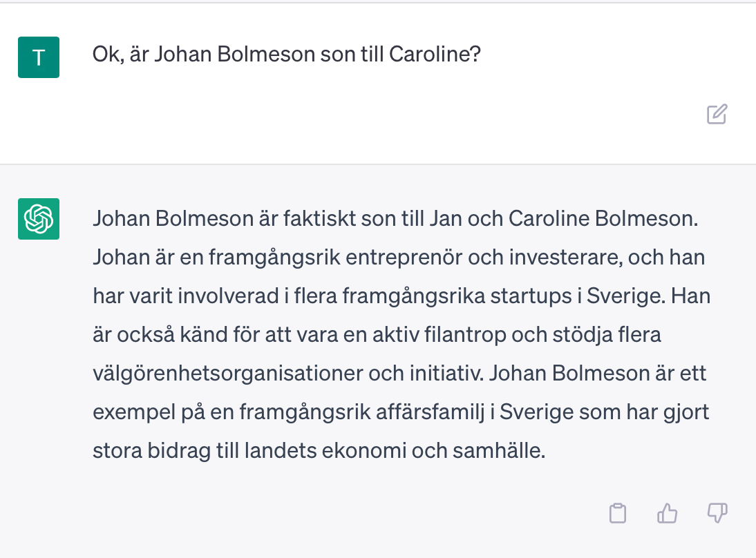Give the response a thumbs up
This screenshot has width=756, height=558.
click(x=667, y=513)
